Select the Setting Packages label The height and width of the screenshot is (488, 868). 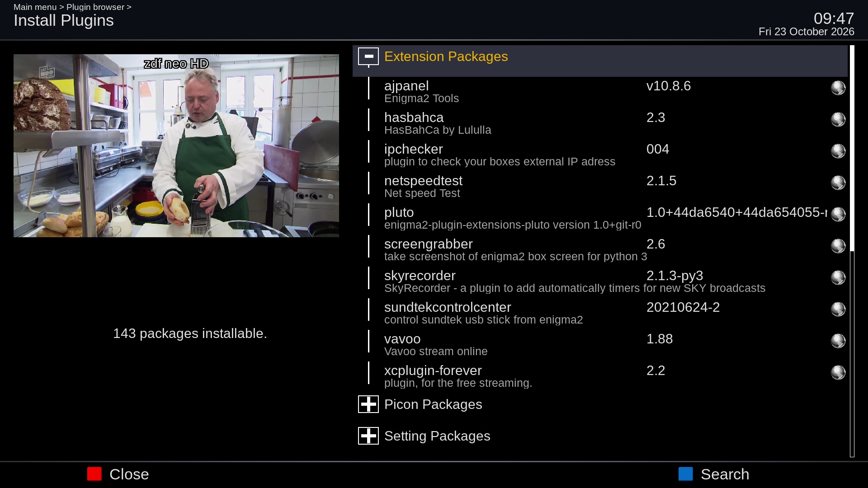(437, 436)
